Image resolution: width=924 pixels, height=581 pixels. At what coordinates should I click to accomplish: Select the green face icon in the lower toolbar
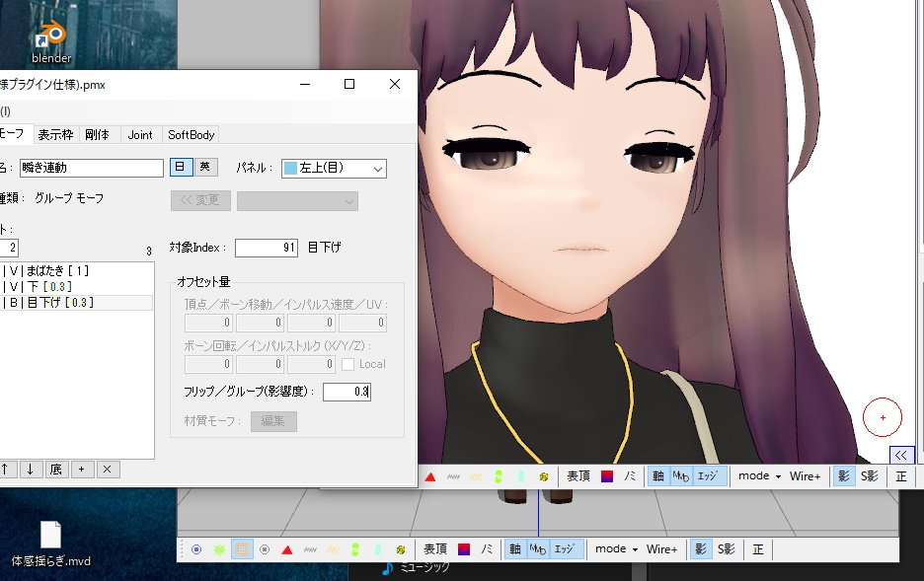pos(219,549)
